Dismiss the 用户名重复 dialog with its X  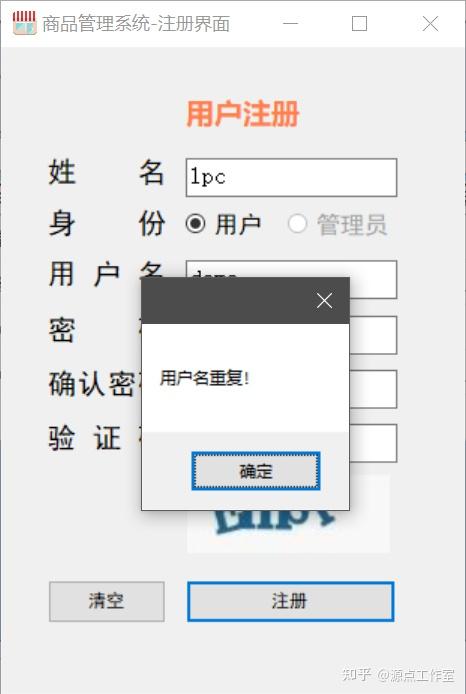tap(324, 301)
